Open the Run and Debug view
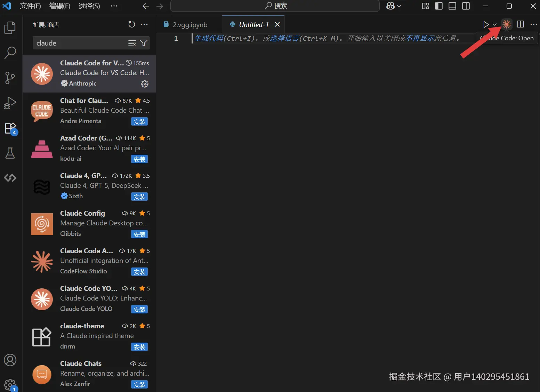Screen dimensions: 540x392 point(10,103)
